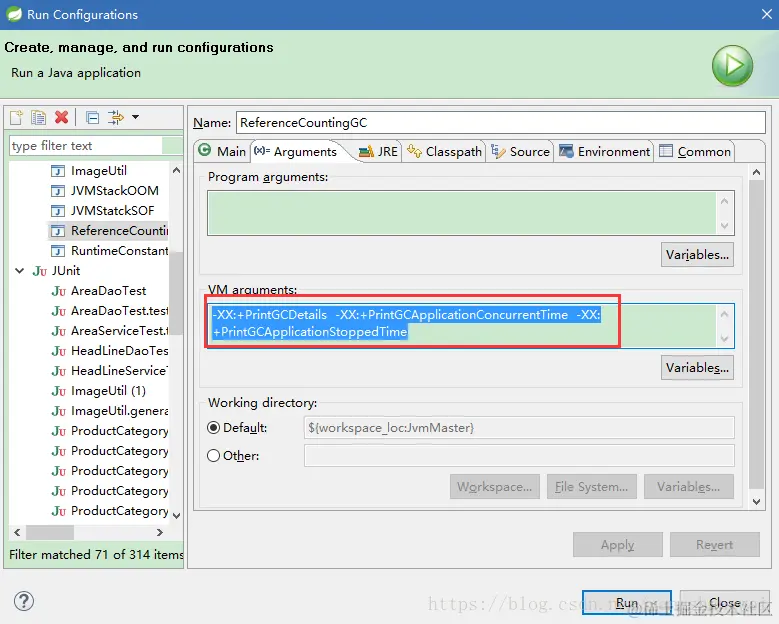This screenshot has width=779, height=624.
Task: Click VM arguments scroll up arrow
Action: coord(724,314)
